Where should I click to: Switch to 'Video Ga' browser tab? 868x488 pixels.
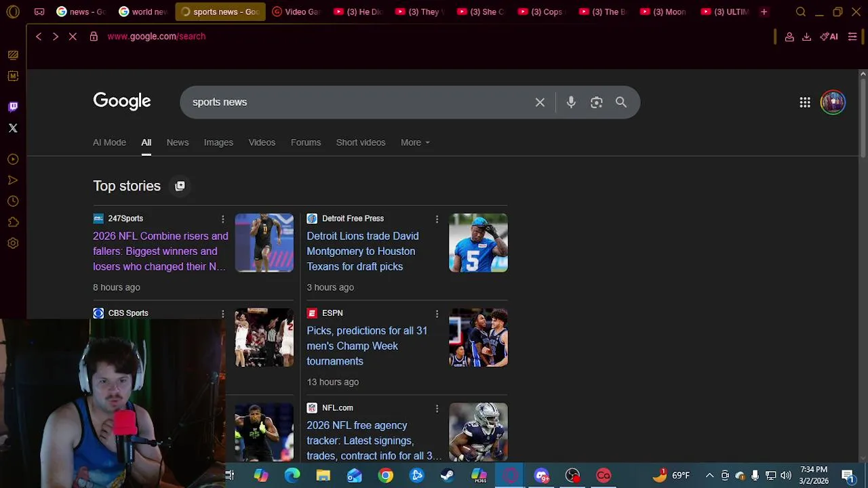pyautogui.click(x=296, y=12)
